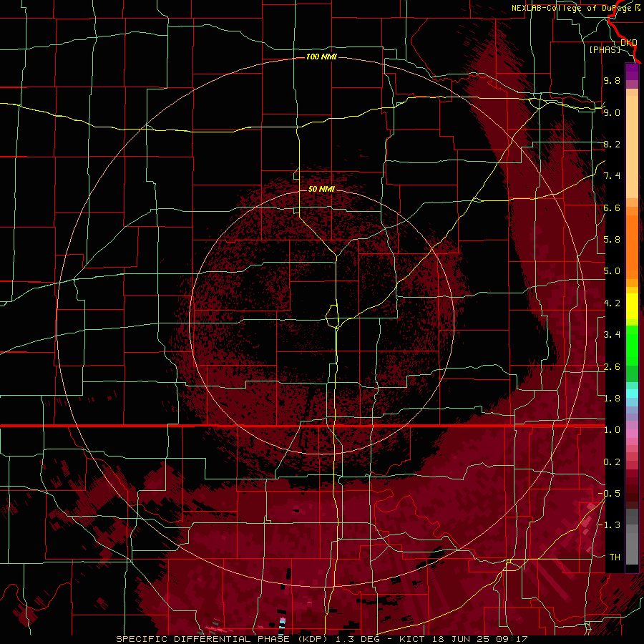Click the -1.3 value on the color scale
This screenshot has height=644, width=644.
(x=609, y=525)
